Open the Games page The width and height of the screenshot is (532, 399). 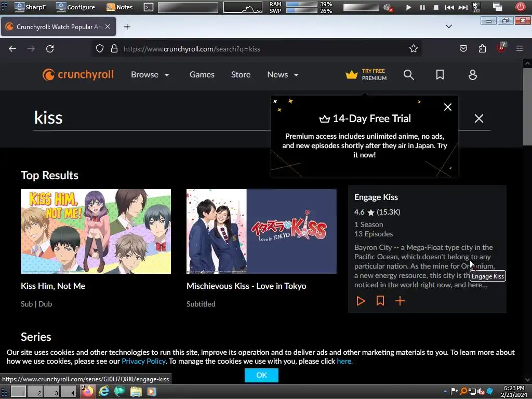[202, 75]
